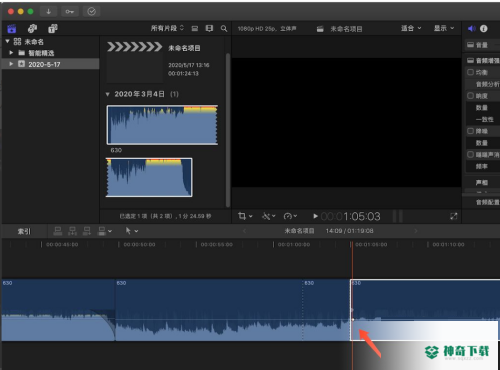Open the media import button
Screen dimensions: 500x370
click(x=49, y=12)
